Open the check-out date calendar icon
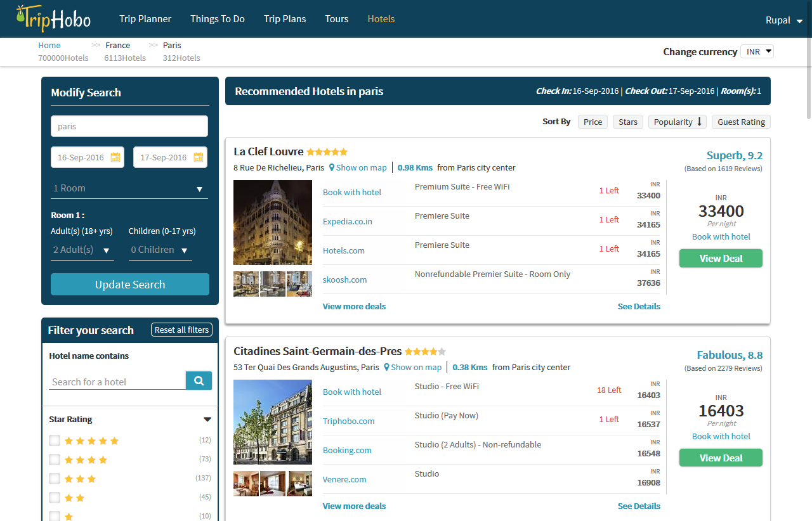The width and height of the screenshot is (812, 521). pos(198,158)
